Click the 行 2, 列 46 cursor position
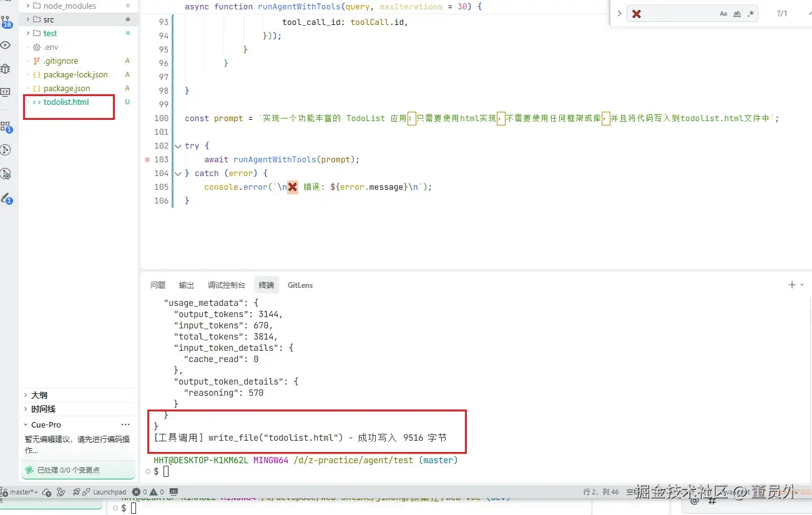This screenshot has width=812, height=515. point(601,492)
